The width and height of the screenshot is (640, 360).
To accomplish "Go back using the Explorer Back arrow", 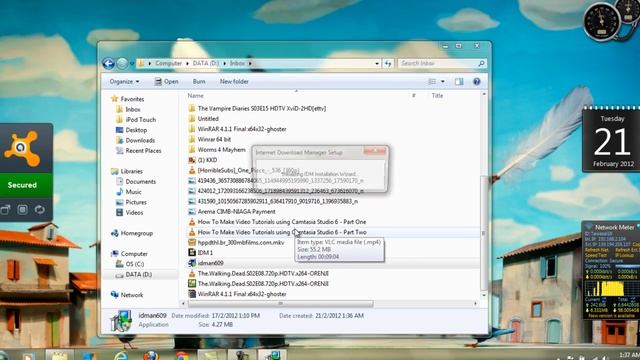I will point(108,63).
